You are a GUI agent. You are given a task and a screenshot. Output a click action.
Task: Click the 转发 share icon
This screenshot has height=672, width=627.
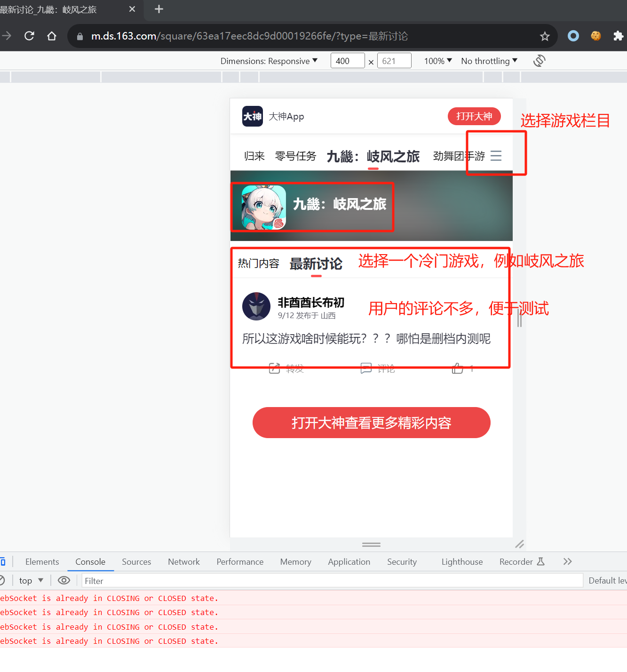tap(274, 368)
